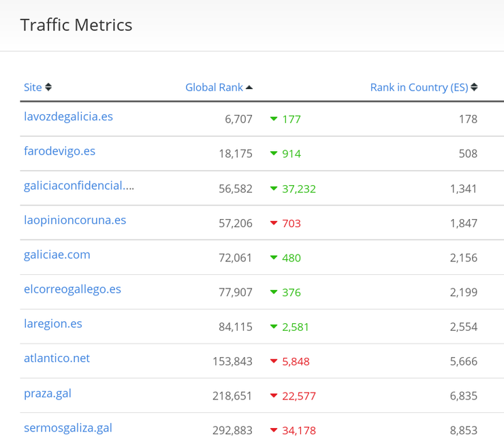Open the truncated galiciaconfidencial link
Viewport: 504px width, 445px height.
tap(79, 186)
